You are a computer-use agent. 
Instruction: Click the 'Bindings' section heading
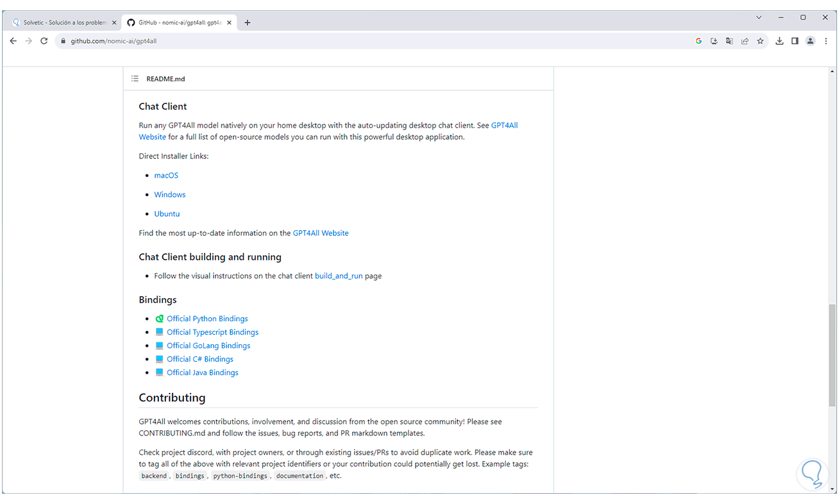point(158,299)
